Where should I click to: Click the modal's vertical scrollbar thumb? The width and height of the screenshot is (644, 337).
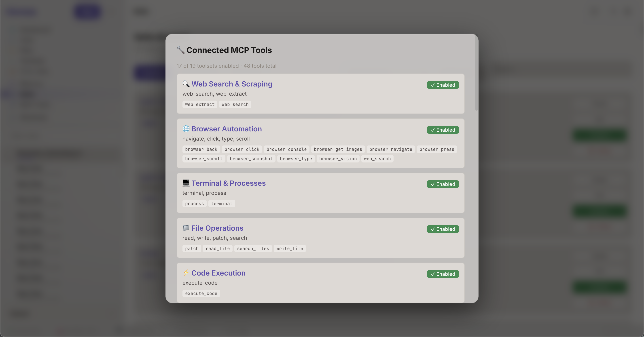477,72
